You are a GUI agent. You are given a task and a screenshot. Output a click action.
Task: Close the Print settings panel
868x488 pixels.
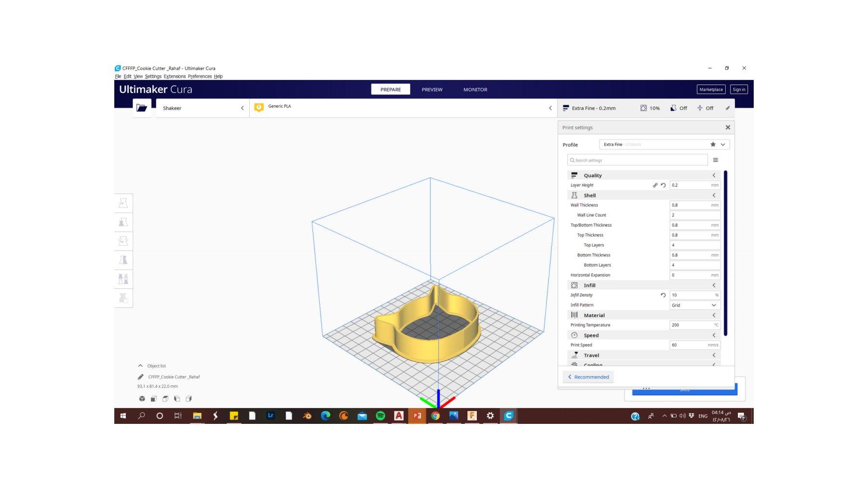(728, 127)
